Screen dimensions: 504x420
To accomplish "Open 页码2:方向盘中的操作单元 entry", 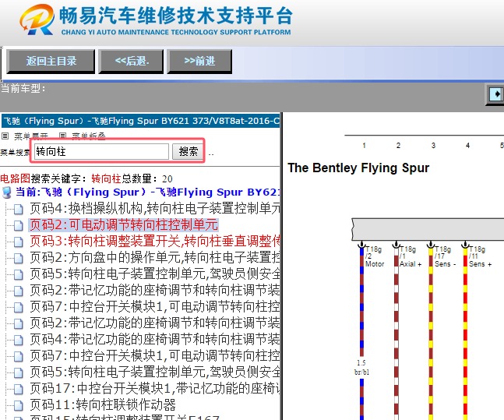I will [155, 258].
